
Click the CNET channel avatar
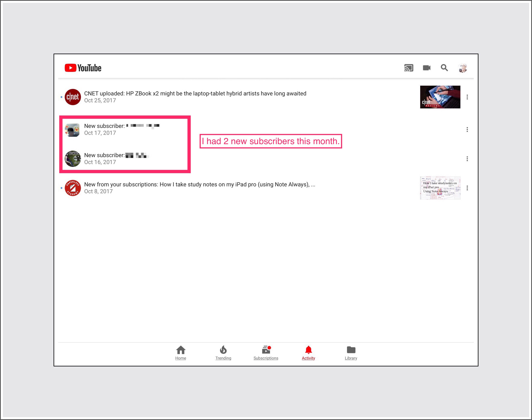[x=73, y=97]
